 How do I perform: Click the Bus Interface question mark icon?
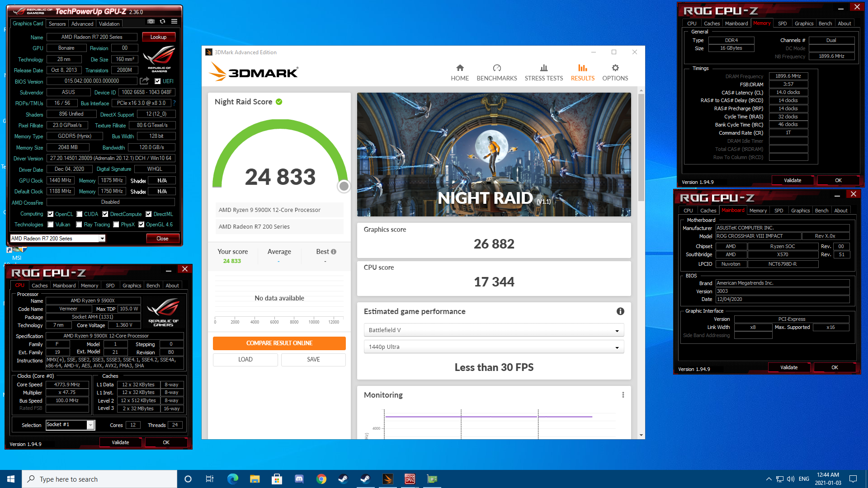pyautogui.click(x=174, y=103)
